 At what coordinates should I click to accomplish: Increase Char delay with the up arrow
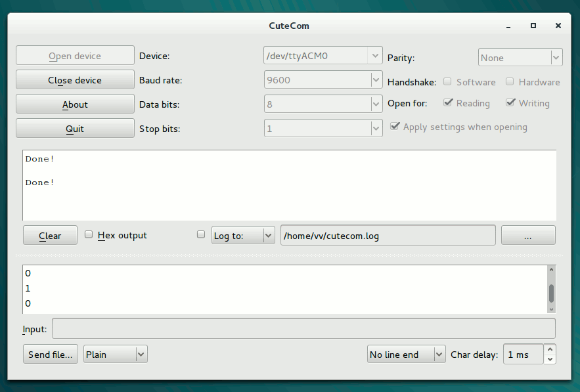click(x=550, y=349)
